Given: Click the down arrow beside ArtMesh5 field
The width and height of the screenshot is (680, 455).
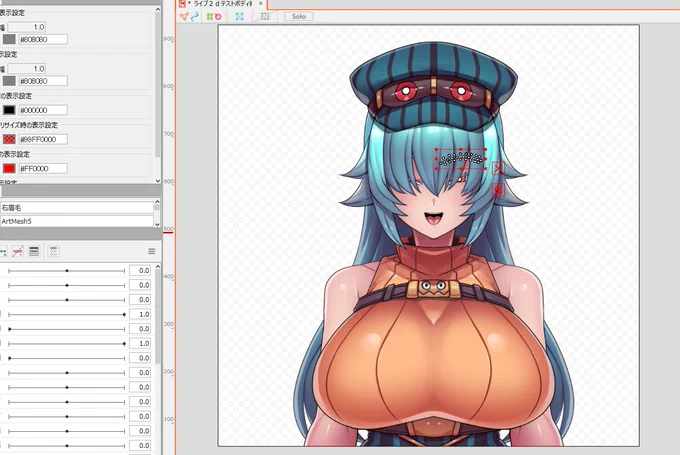Looking at the screenshot, I should 157,224.
